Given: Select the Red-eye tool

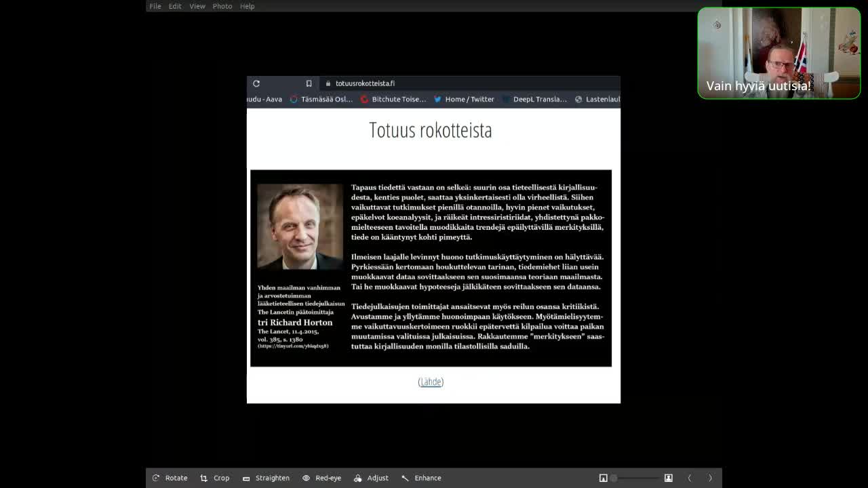Looking at the screenshot, I should [x=321, y=478].
